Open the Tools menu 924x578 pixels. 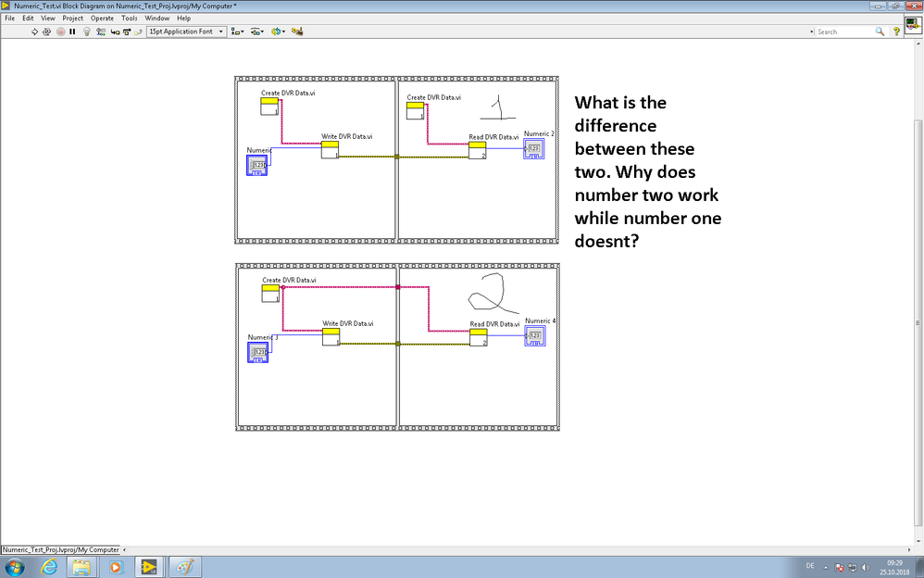pyautogui.click(x=129, y=19)
